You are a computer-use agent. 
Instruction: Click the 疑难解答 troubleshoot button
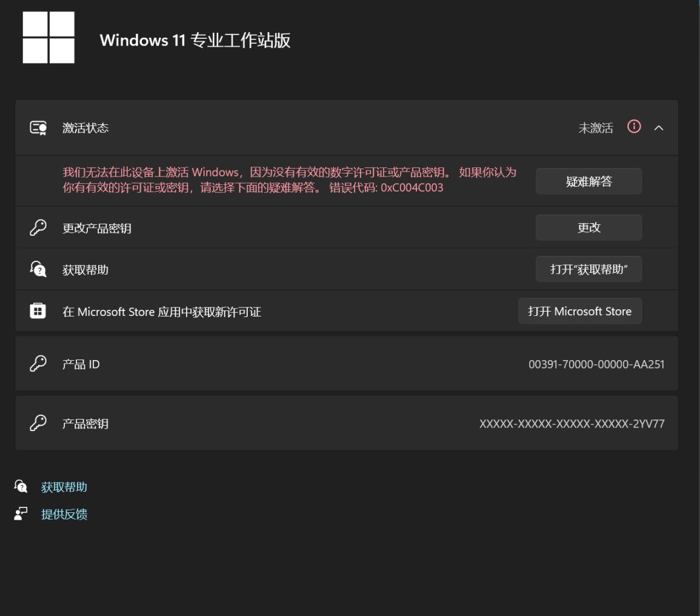(588, 181)
